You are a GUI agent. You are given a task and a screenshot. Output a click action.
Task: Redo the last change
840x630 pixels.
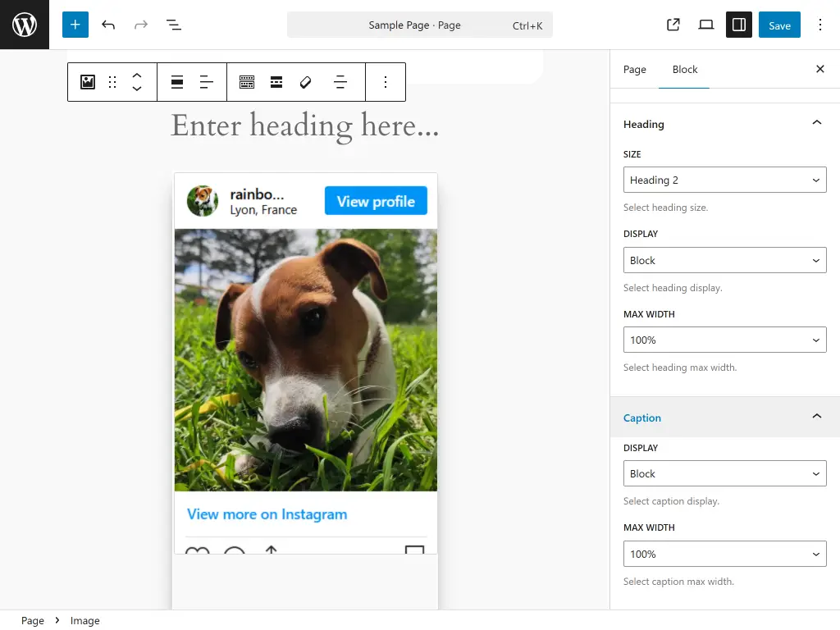(x=140, y=25)
